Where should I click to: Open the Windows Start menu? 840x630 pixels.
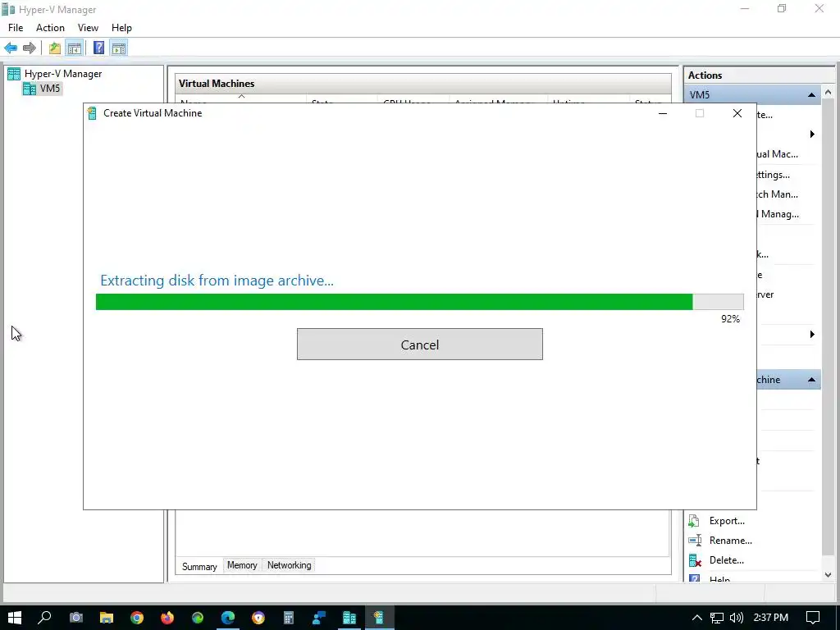click(15, 618)
